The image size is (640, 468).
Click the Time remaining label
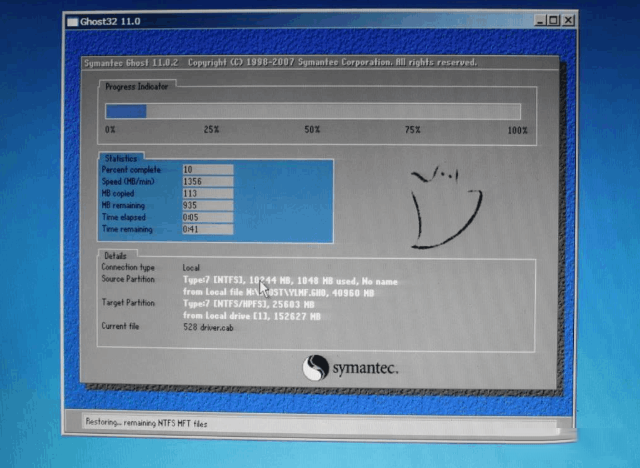coord(127,229)
